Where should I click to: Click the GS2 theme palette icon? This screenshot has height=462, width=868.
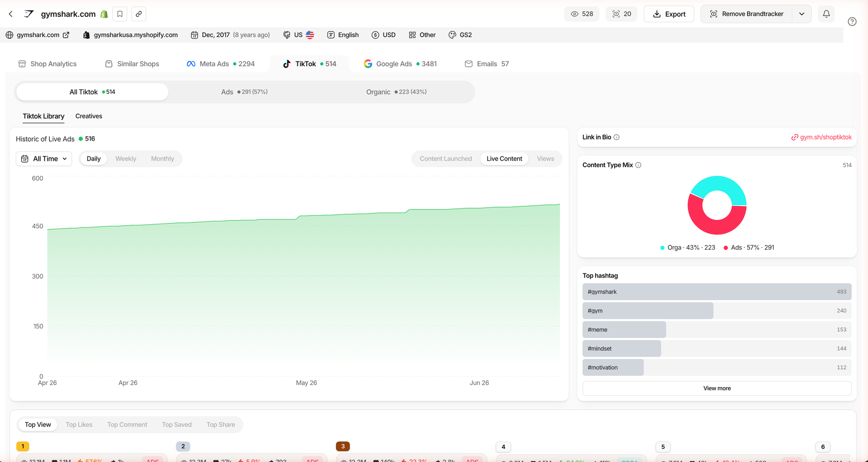[x=452, y=35]
